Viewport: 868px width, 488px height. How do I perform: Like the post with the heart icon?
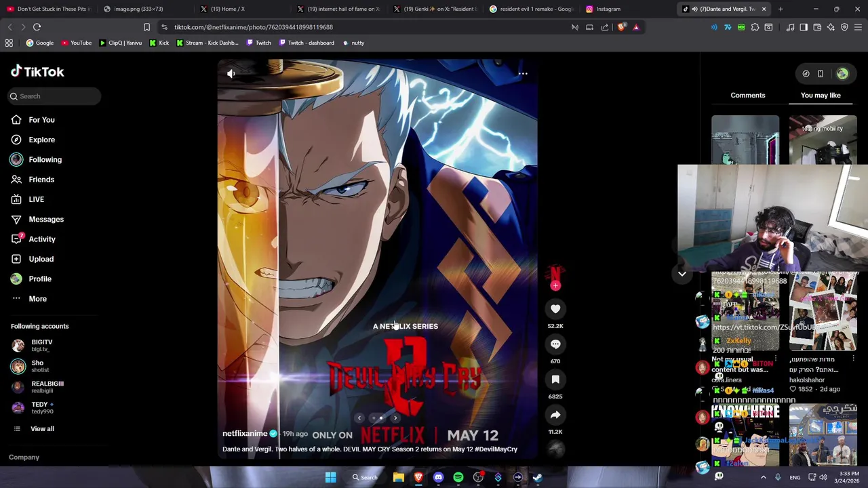(555, 309)
